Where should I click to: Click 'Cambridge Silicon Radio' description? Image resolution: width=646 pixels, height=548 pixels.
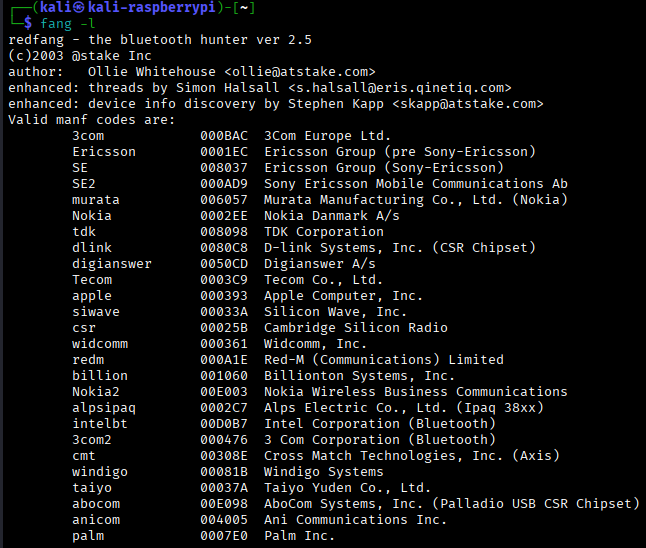(356, 328)
